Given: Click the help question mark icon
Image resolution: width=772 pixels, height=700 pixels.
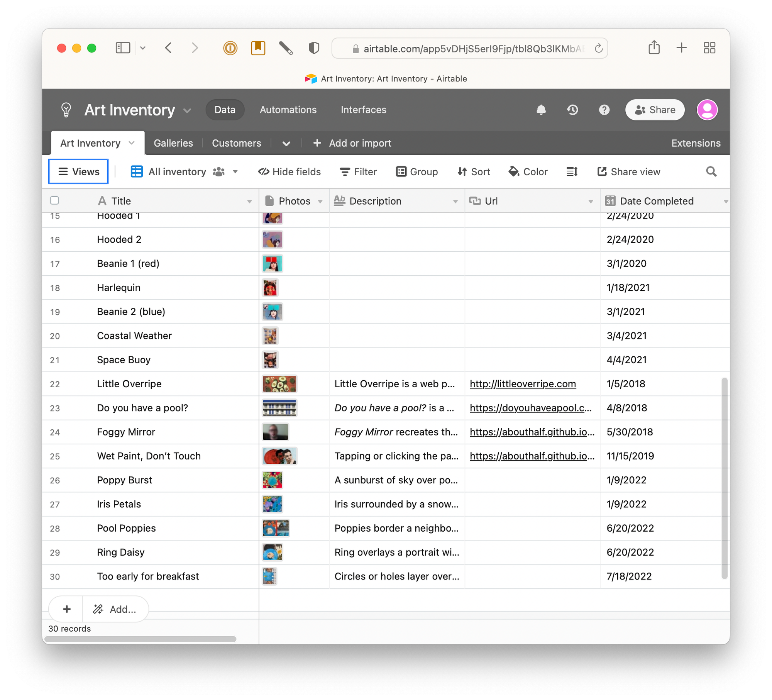Looking at the screenshot, I should click(x=604, y=110).
